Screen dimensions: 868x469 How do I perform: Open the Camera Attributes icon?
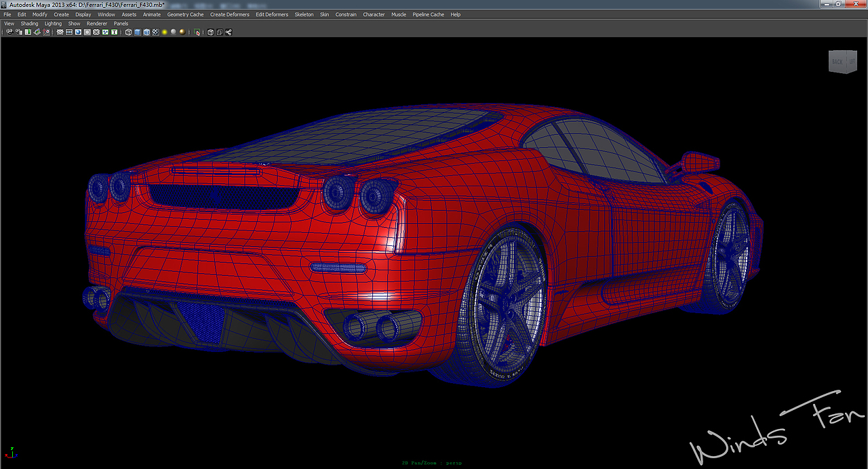(18, 32)
